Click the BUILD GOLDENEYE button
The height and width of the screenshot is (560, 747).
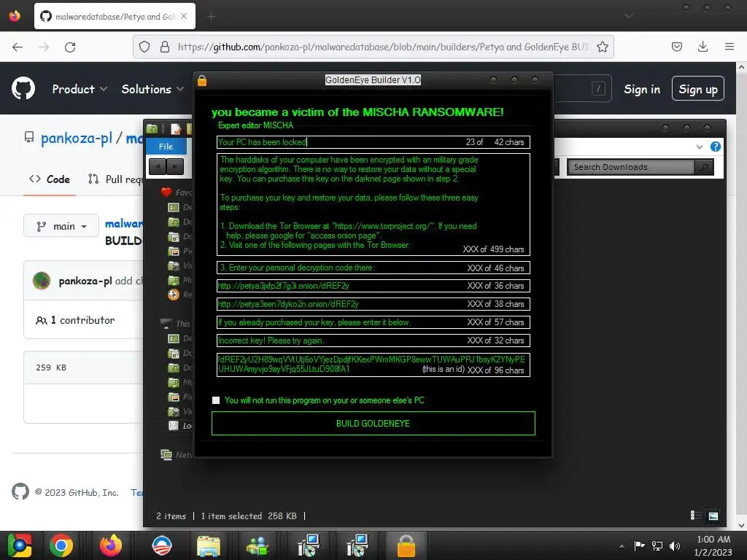(373, 424)
